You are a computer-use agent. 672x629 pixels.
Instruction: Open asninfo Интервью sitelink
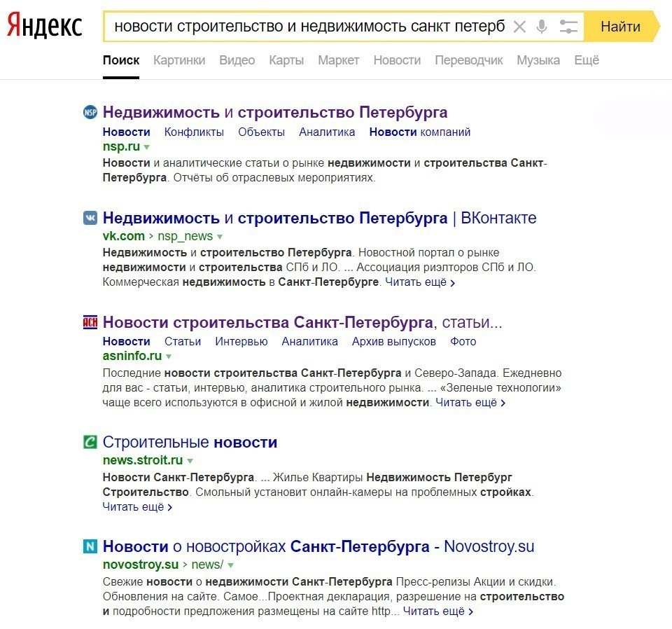[241, 342]
